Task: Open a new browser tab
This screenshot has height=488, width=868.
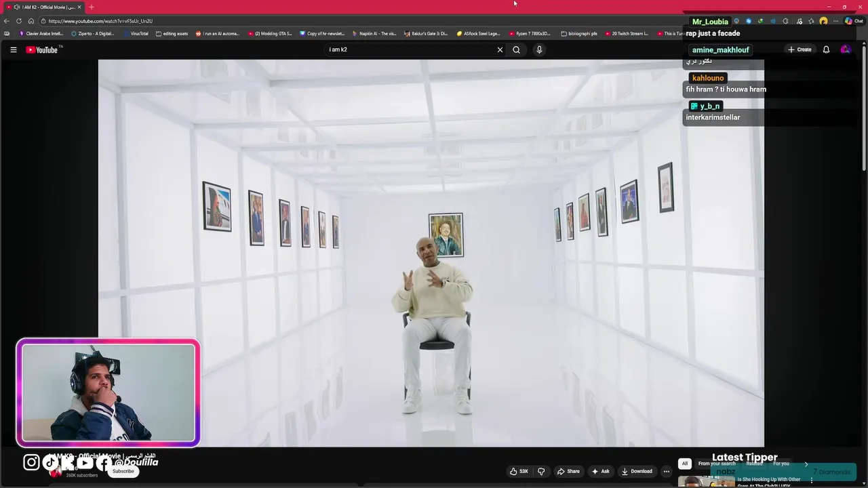Action: [x=91, y=7]
